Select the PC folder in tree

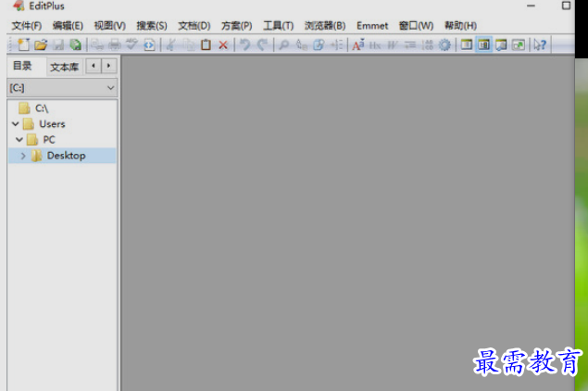pyautogui.click(x=49, y=140)
